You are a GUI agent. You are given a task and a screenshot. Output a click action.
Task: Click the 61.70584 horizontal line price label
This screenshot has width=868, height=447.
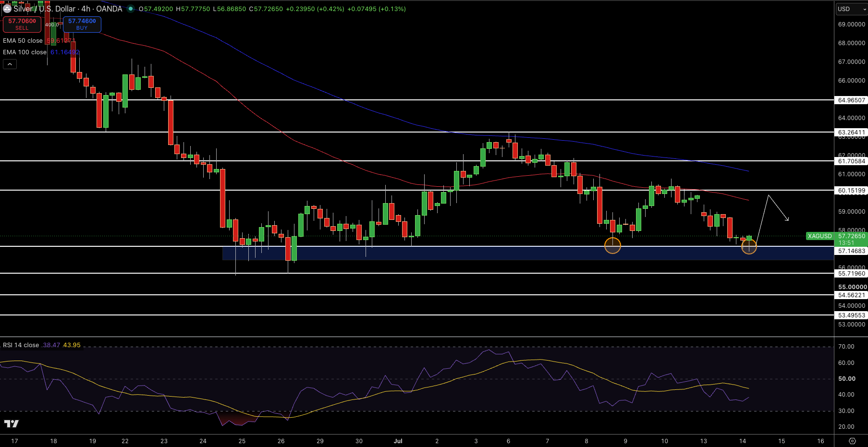pos(852,161)
